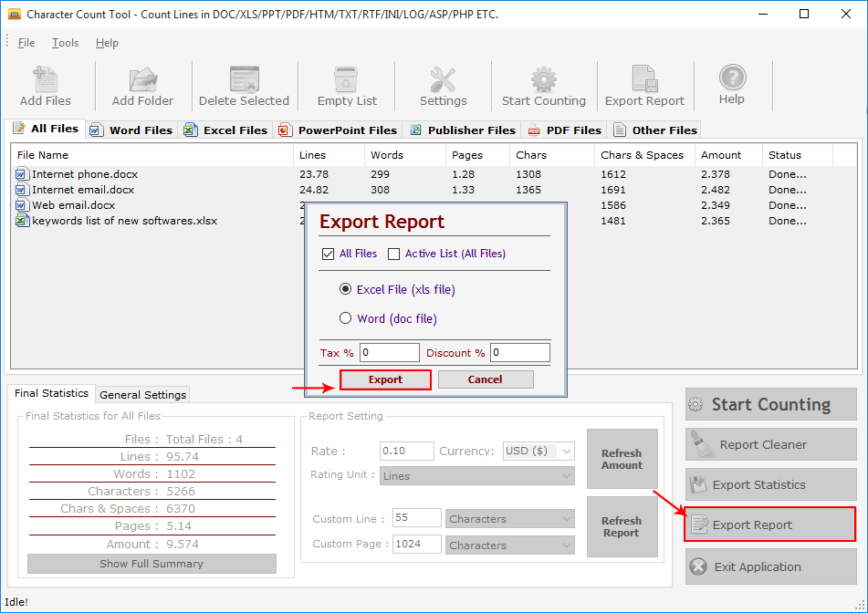Click Internet email.docx file icon
Viewport: 868px width, 613px height.
click(22, 189)
